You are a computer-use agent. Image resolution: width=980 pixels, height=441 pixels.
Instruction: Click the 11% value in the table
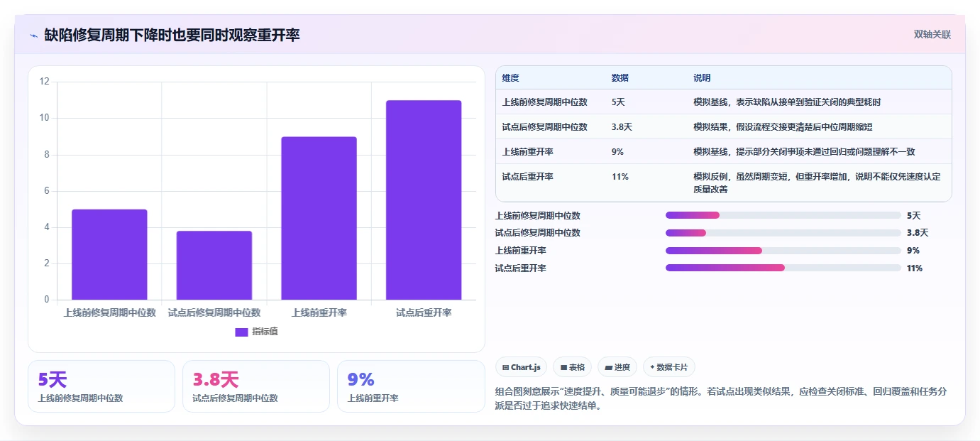[x=620, y=177]
